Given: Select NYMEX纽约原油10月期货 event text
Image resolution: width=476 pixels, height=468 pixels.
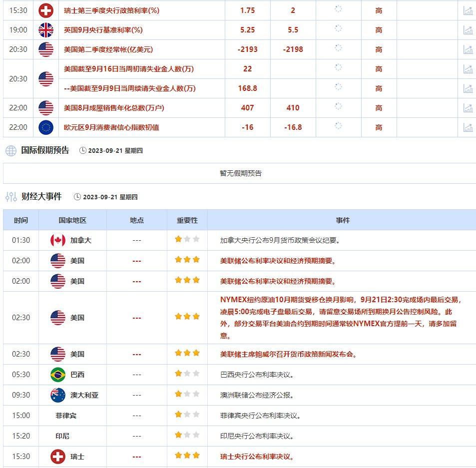Looking at the screenshot, I should (x=341, y=318).
